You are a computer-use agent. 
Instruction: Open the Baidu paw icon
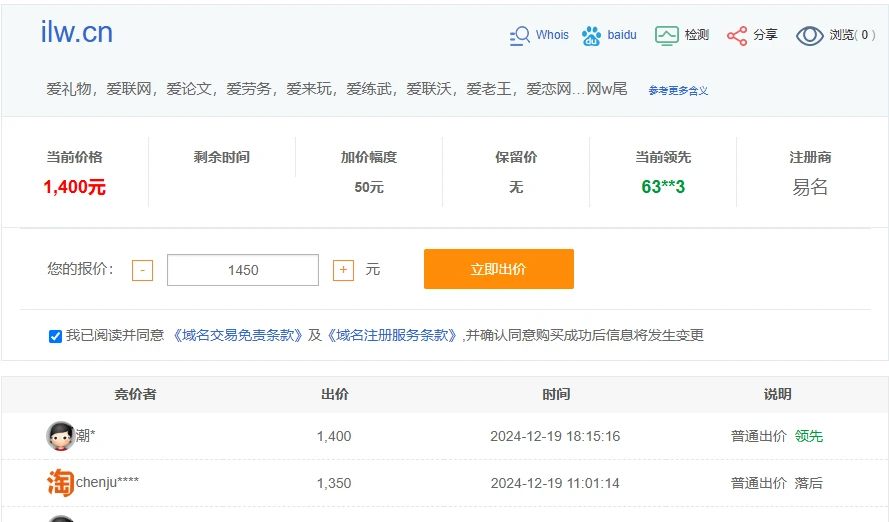pyautogui.click(x=592, y=36)
